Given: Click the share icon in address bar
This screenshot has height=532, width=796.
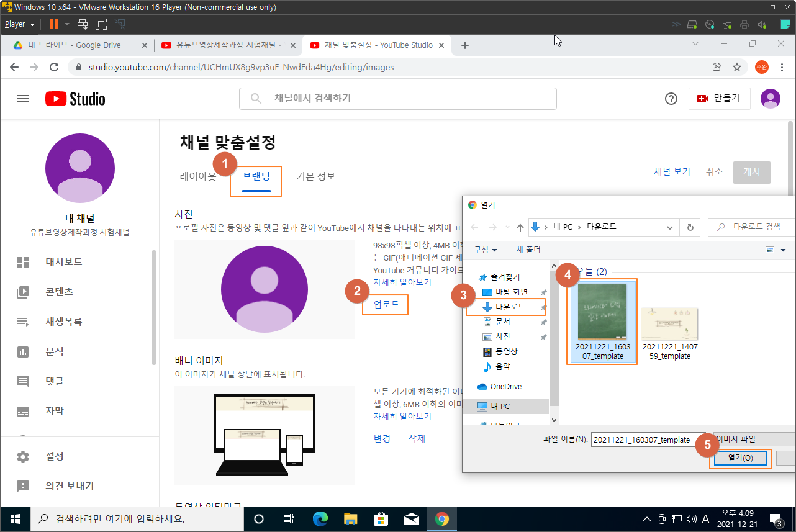Looking at the screenshot, I should 717,67.
